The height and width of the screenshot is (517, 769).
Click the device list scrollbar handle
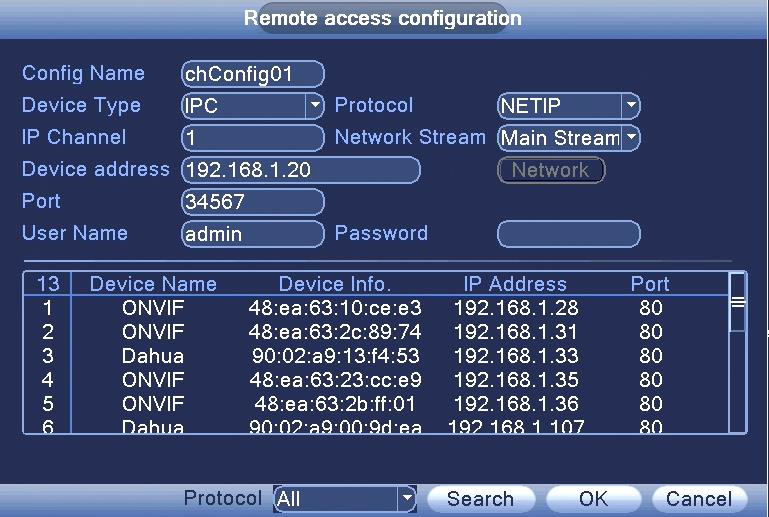coord(738,303)
